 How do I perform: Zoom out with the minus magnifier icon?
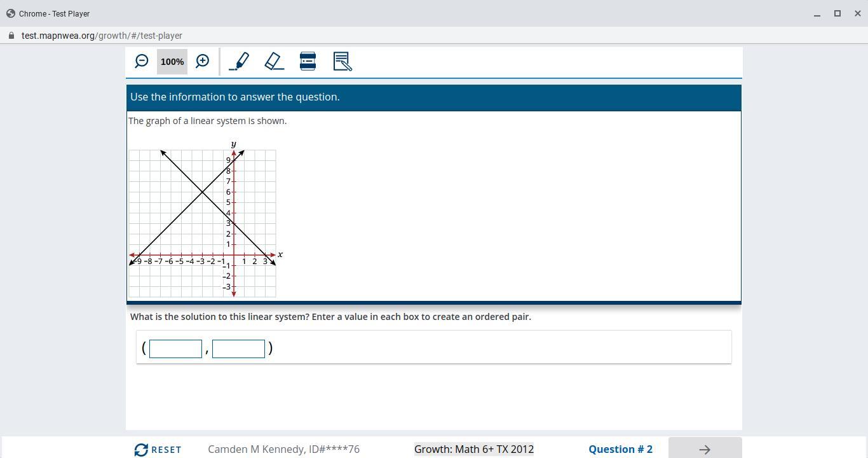(x=142, y=61)
